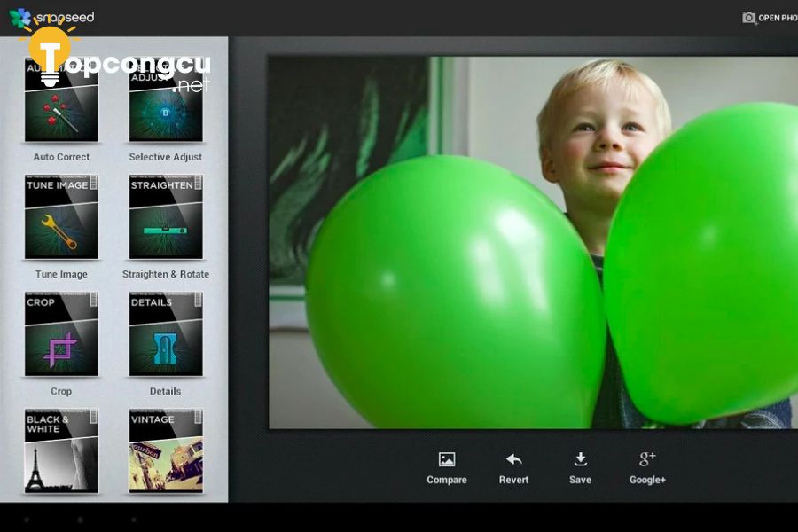Click the Tune Image text label

61,274
